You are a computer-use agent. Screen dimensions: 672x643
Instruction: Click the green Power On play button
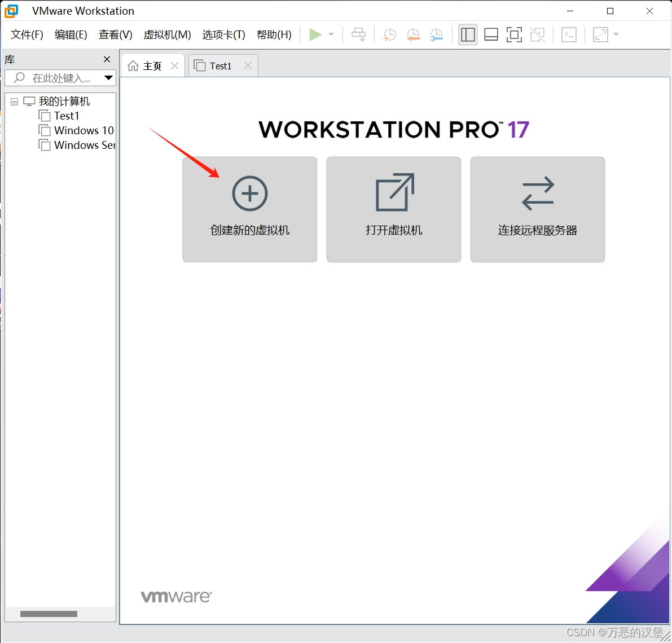(315, 35)
